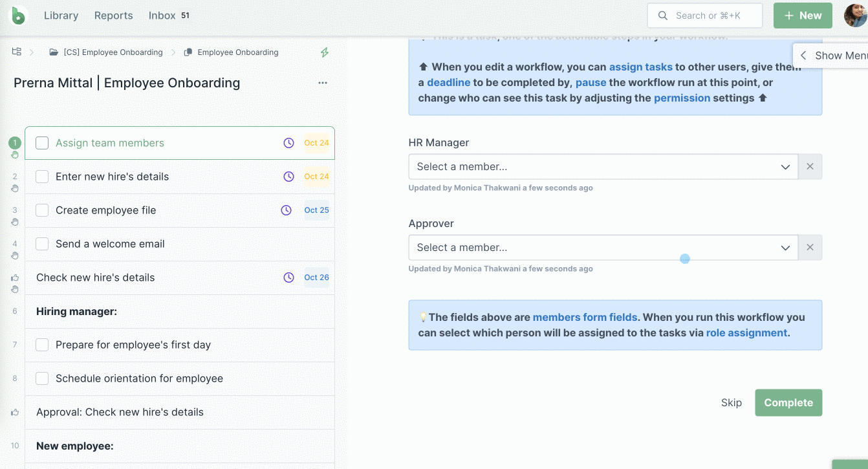Open the assign tasks help link

click(x=640, y=67)
